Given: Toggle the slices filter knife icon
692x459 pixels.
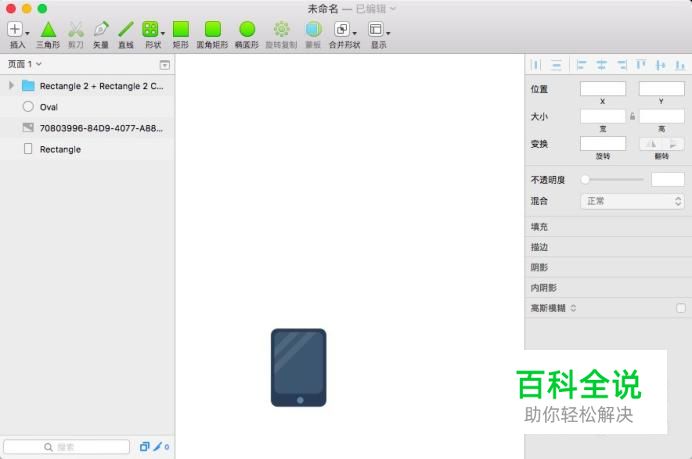Looking at the screenshot, I should point(158,447).
